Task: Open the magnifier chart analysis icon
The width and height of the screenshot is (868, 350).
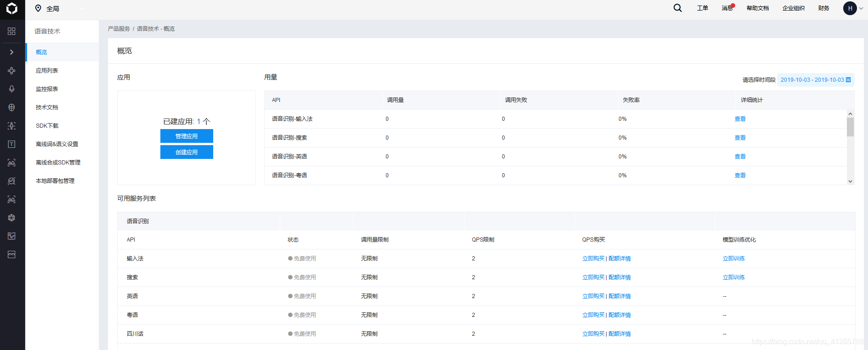Action: (12, 181)
